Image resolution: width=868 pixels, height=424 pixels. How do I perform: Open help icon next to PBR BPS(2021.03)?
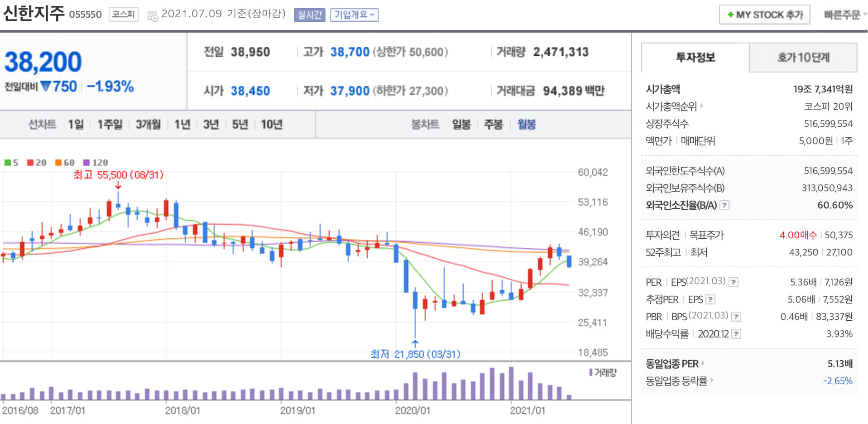click(x=736, y=317)
